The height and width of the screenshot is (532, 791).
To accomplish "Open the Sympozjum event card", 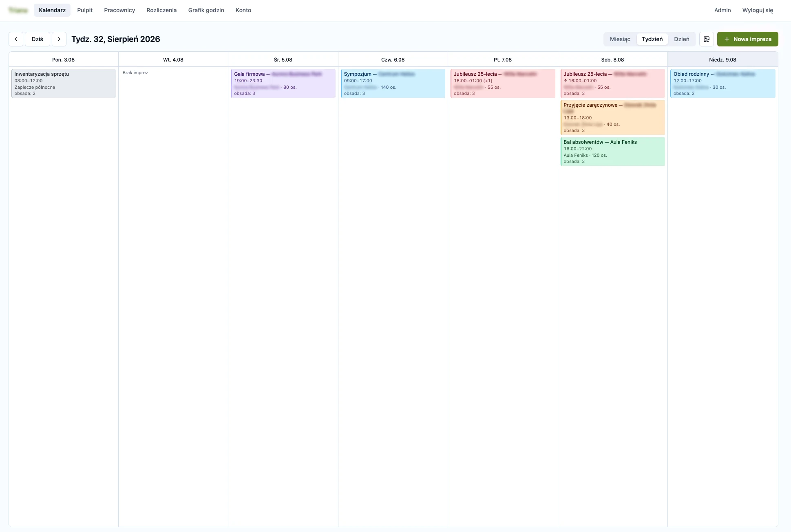I will tap(393, 84).
